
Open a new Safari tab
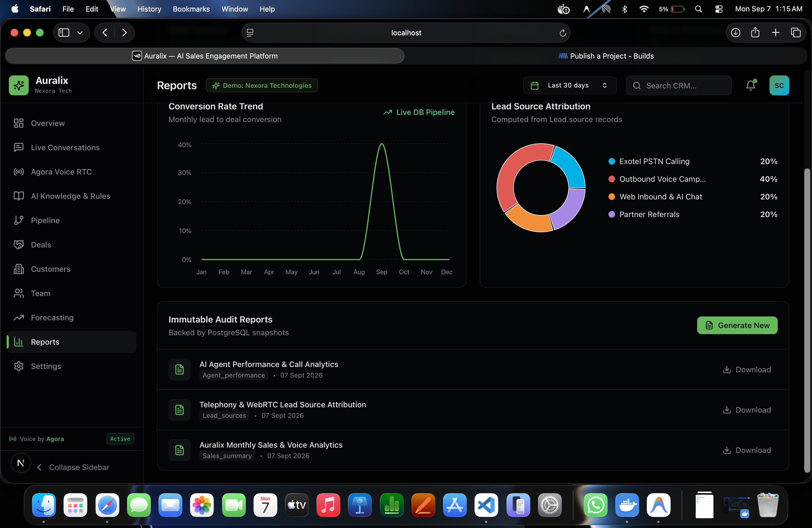pyautogui.click(x=776, y=33)
